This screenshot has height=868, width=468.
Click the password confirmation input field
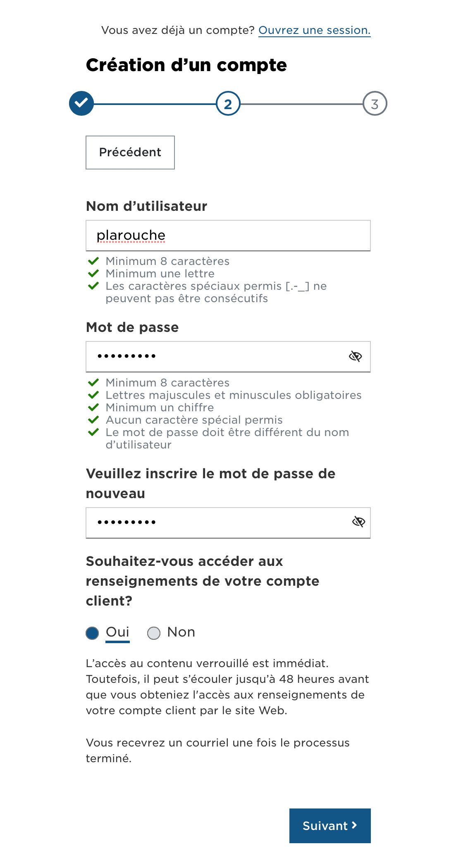coord(215,523)
